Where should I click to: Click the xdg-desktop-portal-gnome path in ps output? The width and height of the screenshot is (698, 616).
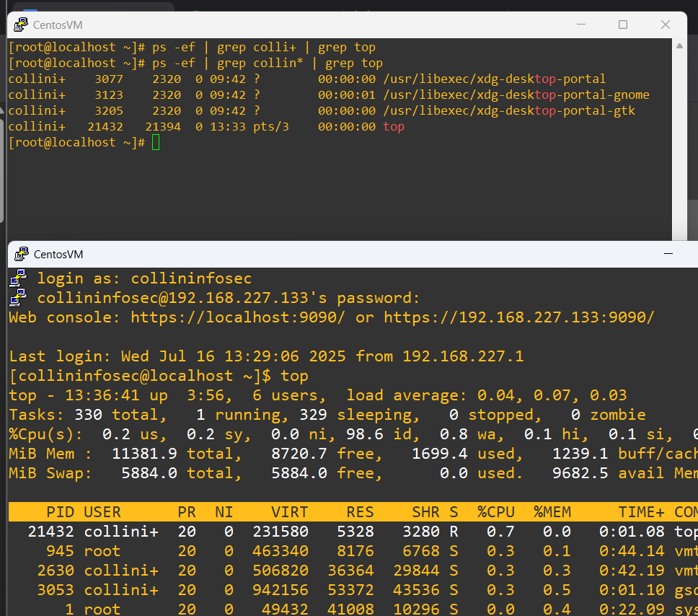click(516, 95)
